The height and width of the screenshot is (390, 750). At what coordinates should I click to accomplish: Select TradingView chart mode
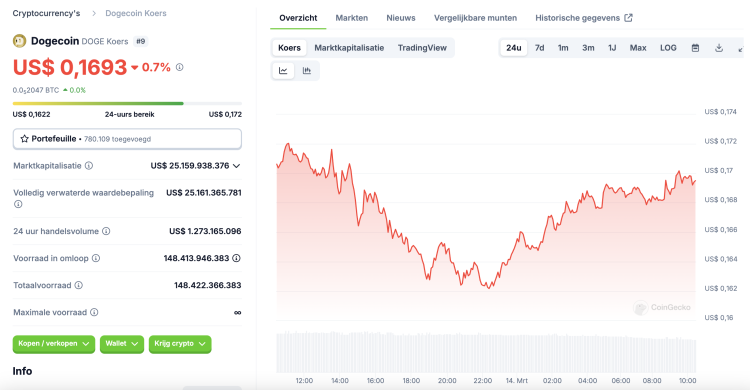(422, 48)
